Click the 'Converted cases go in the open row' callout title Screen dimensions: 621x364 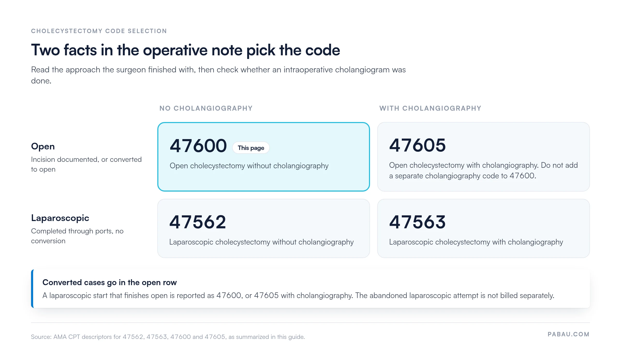(109, 282)
